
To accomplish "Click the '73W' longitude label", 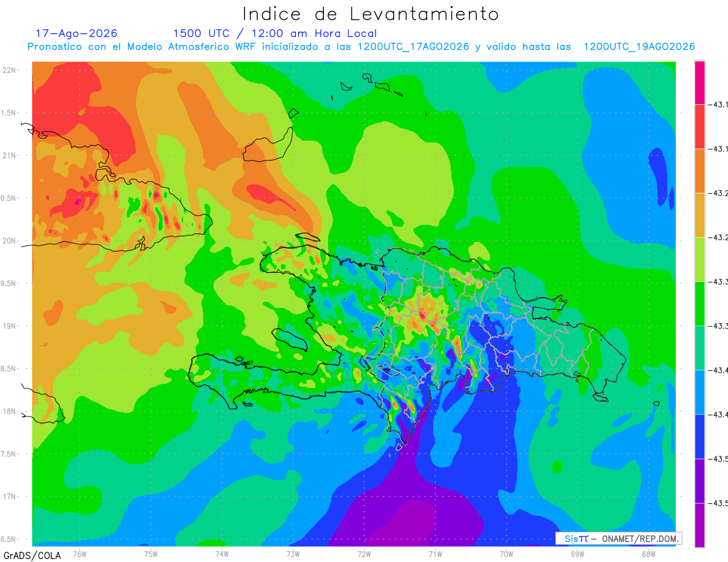I will point(293,554).
